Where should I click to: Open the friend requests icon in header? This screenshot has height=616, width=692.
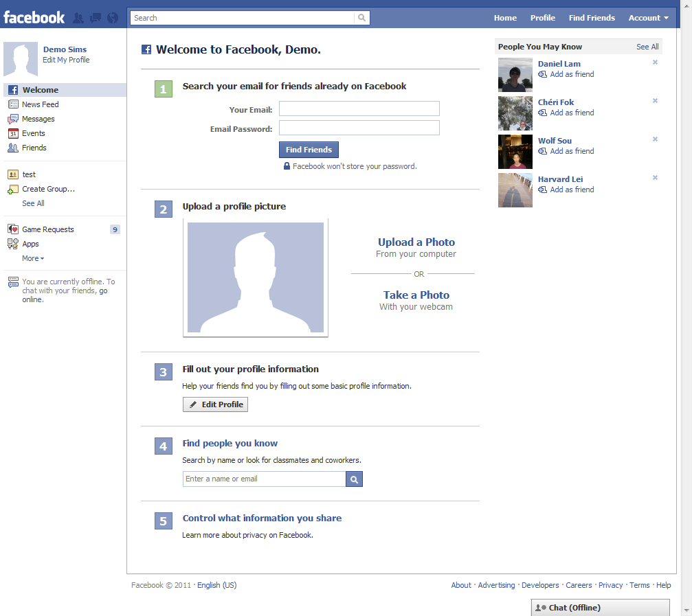(x=78, y=18)
